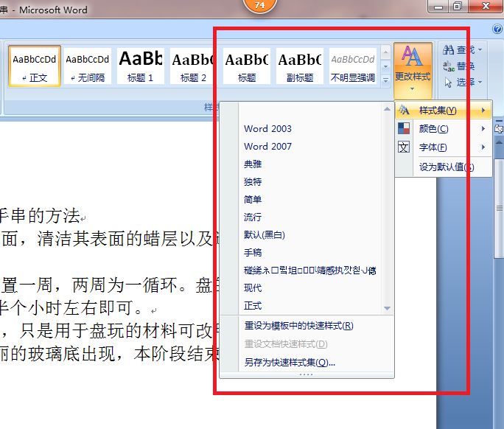The width and height of the screenshot is (504, 429).
Task: Click the 替换 (Replace) icon
Action: coord(448,66)
